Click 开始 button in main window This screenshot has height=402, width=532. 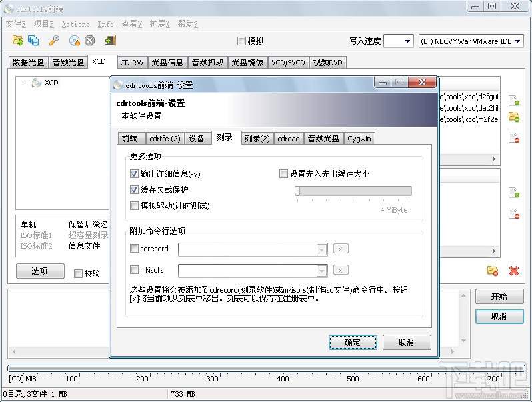pos(499,297)
